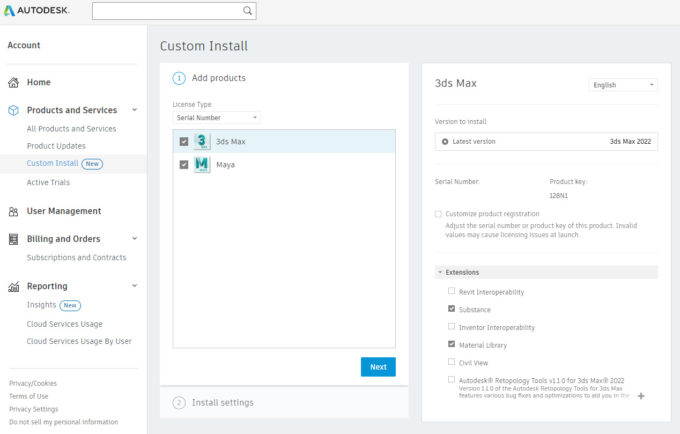Click the search magnifier icon

point(247,11)
